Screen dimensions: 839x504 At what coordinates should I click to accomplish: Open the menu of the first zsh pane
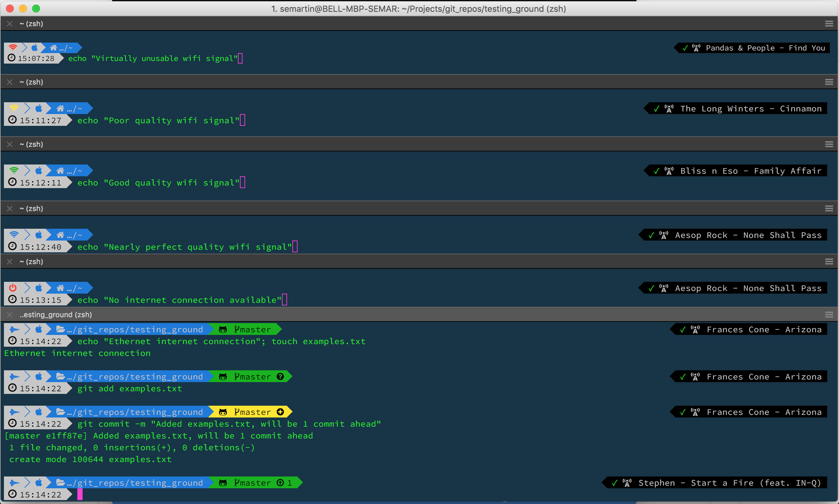[x=829, y=24]
